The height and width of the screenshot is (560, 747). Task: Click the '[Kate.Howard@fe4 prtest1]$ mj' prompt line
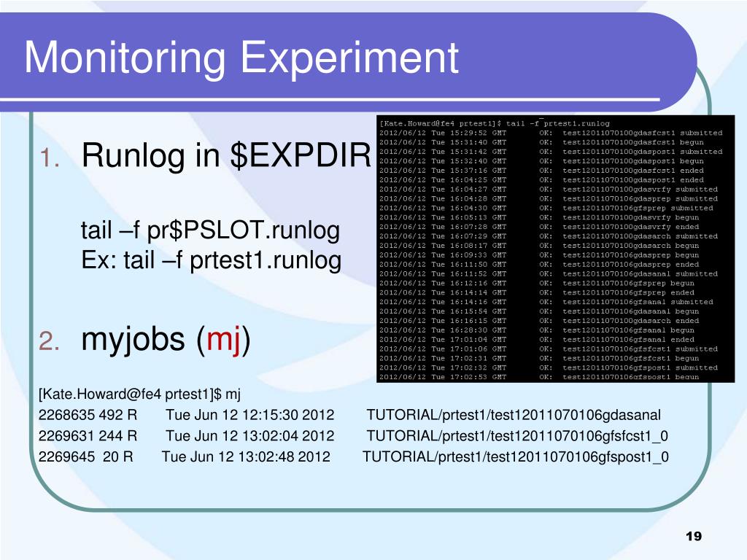coord(139,394)
